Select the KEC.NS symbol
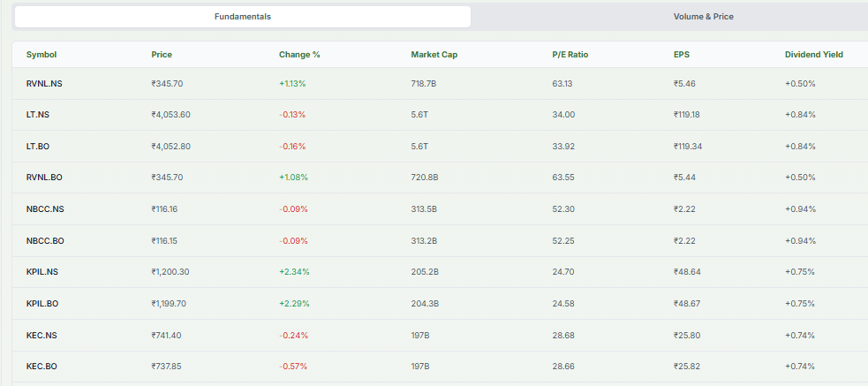Screen dimensions: 868x386 click(x=42, y=335)
